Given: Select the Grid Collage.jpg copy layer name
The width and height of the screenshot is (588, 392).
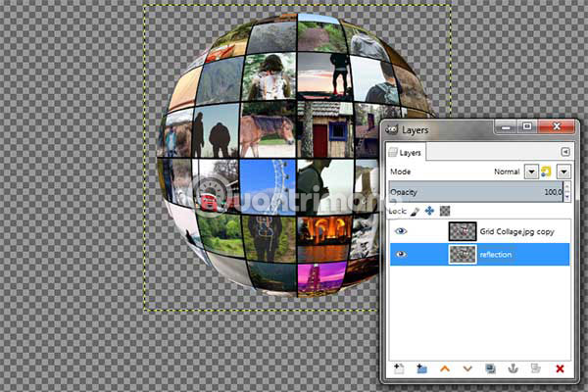Looking at the screenshot, I should [516, 232].
